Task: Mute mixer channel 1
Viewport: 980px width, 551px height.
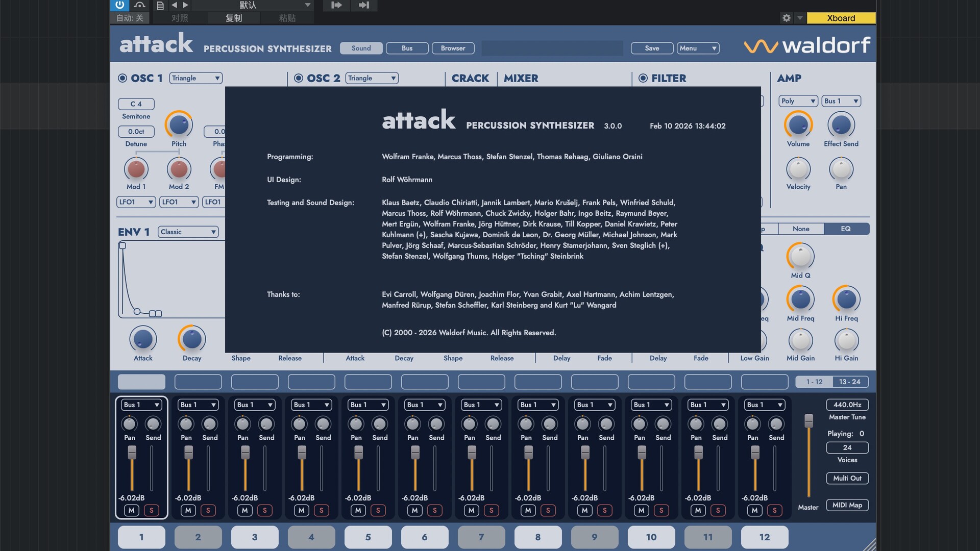Action: point(132,510)
